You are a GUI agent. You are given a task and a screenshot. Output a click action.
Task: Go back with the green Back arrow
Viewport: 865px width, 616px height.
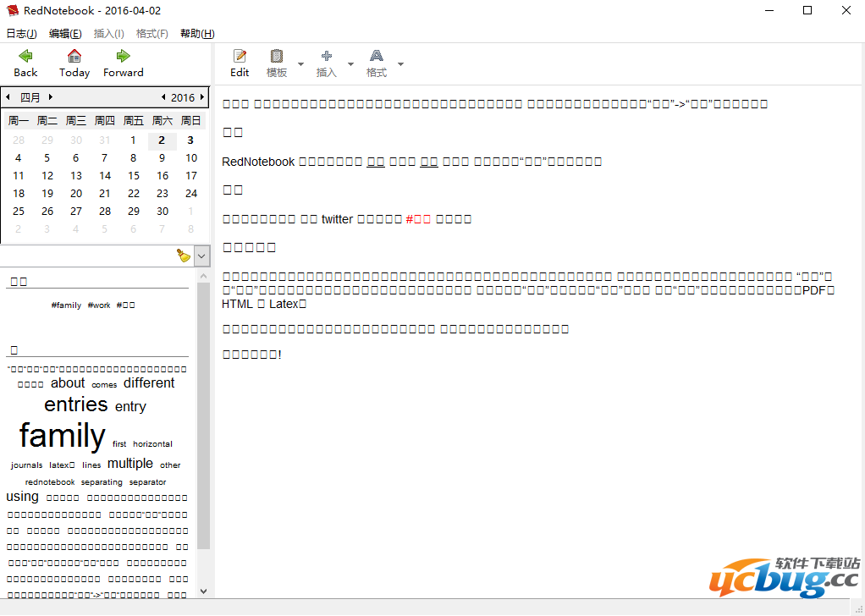(x=25, y=63)
